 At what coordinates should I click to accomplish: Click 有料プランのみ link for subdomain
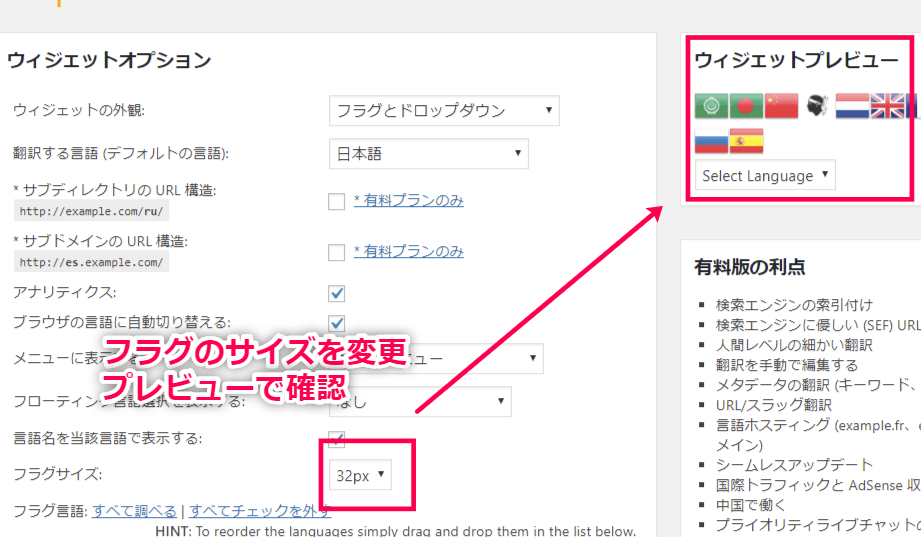tap(408, 252)
